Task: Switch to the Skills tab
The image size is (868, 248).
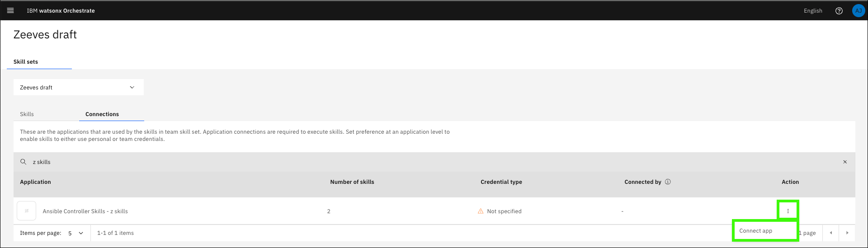Action: coord(27,114)
